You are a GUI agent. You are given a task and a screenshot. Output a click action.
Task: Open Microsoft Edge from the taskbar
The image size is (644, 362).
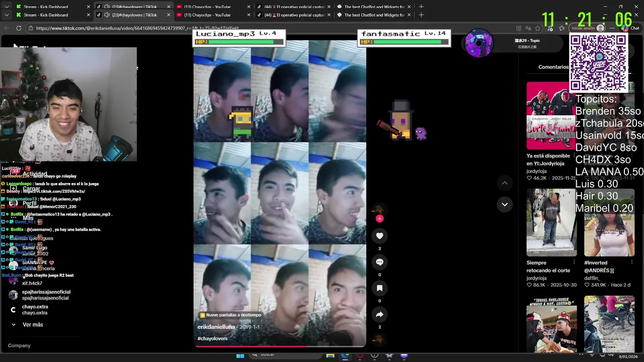[345, 355]
